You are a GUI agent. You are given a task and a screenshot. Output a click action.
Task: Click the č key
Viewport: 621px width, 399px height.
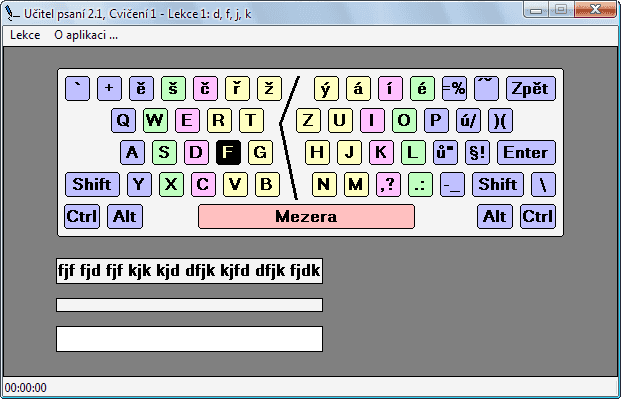tap(206, 88)
